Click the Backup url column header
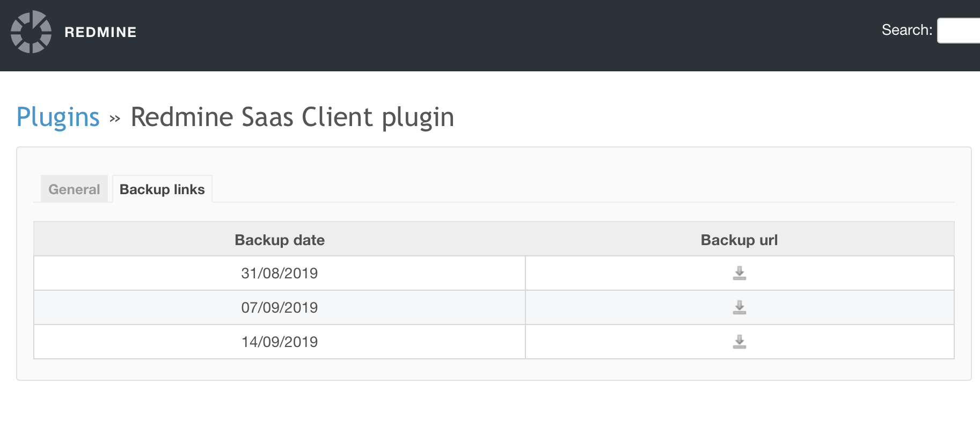The height and width of the screenshot is (428, 980). pos(739,240)
